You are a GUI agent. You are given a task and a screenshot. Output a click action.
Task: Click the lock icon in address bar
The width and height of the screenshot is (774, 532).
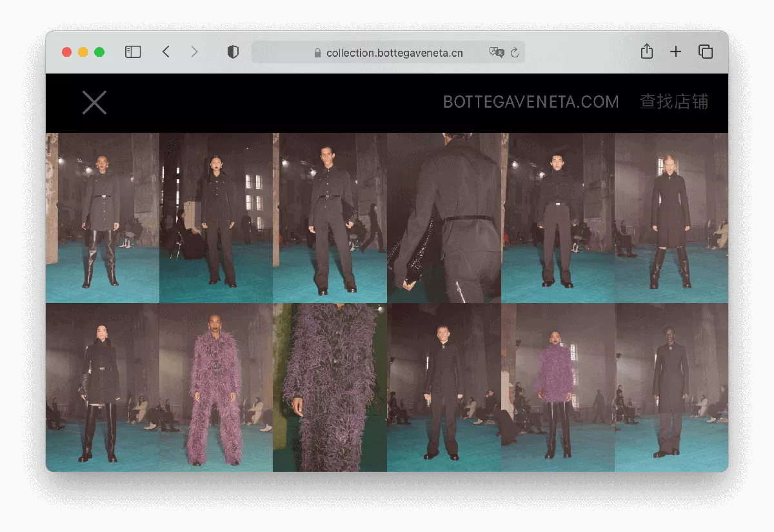[317, 53]
